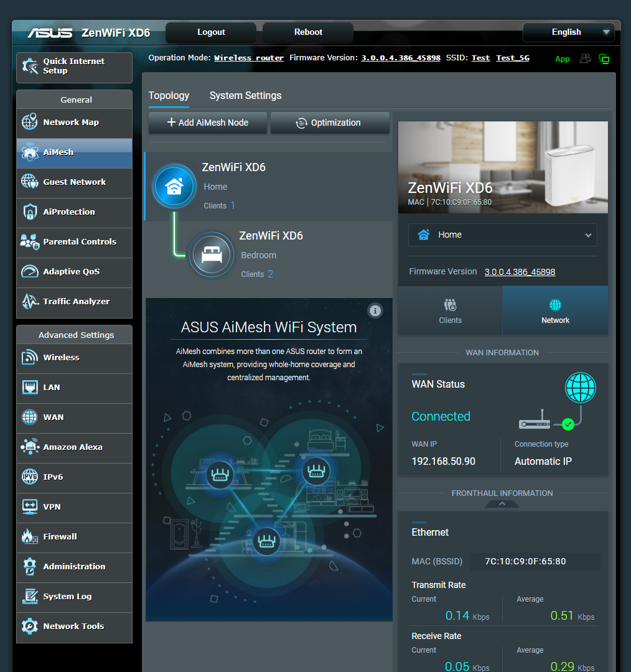631x672 pixels.
Task: Click the Test SSID link
Action: click(x=480, y=58)
